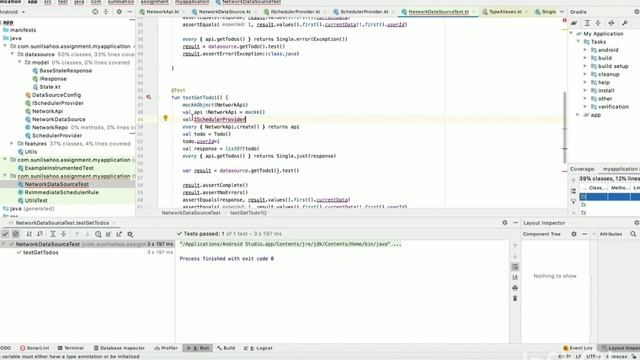Open Project panel settings gear

tap(119, 12)
